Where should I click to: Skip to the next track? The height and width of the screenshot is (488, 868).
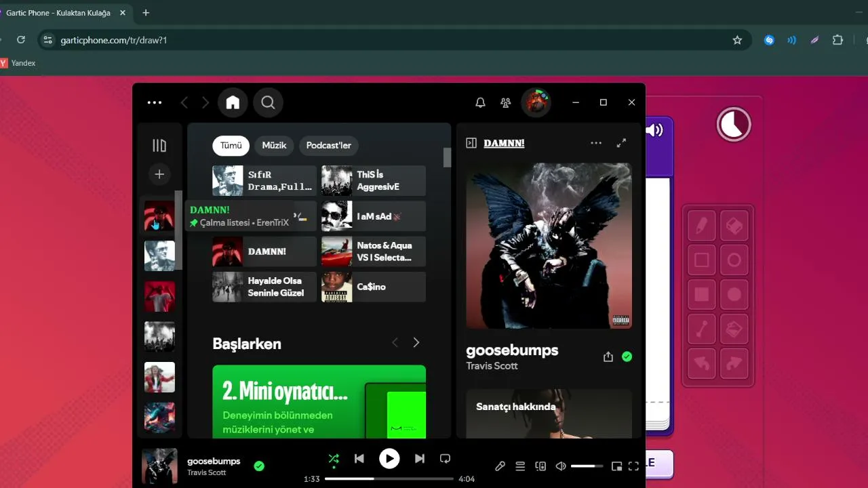pos(420,459)
